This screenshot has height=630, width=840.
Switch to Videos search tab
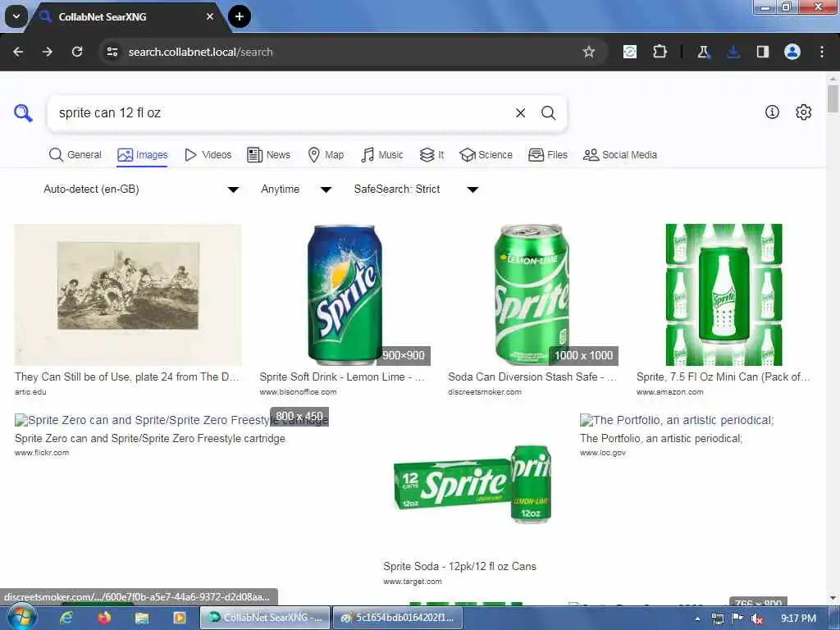coord(208,155)
